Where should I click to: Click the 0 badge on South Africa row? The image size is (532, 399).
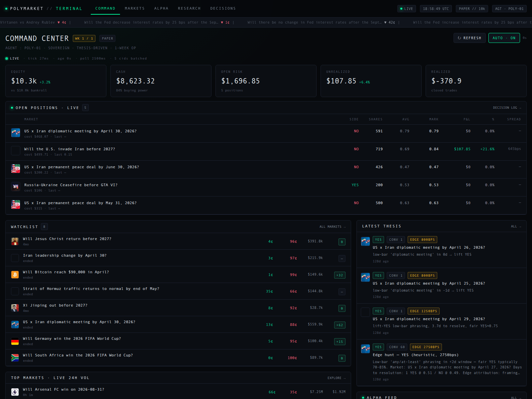pos(342,358)
